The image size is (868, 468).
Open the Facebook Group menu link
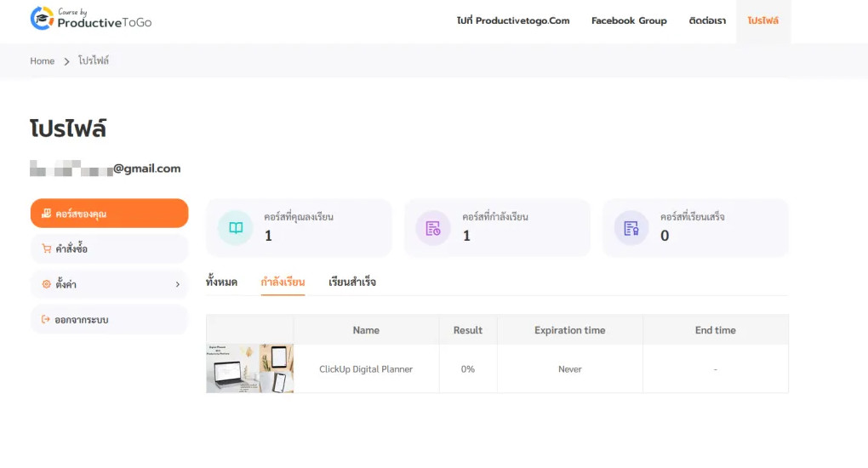(629, 20)
